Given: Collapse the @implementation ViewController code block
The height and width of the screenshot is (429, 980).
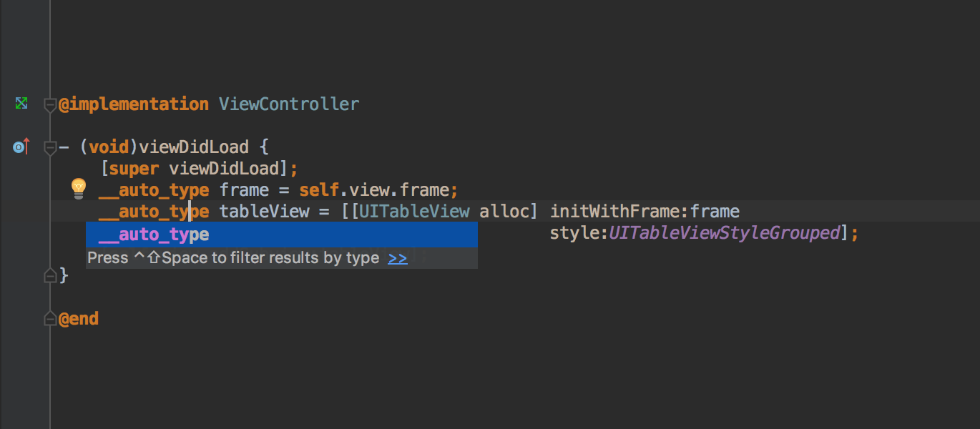Looking at the screenshot, I should (x=50, y=105).
